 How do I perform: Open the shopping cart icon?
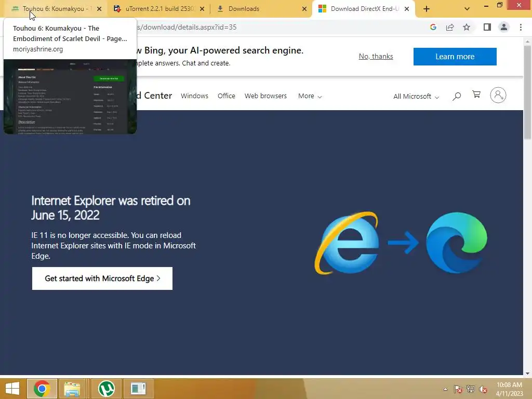click(x=476, y=95)
